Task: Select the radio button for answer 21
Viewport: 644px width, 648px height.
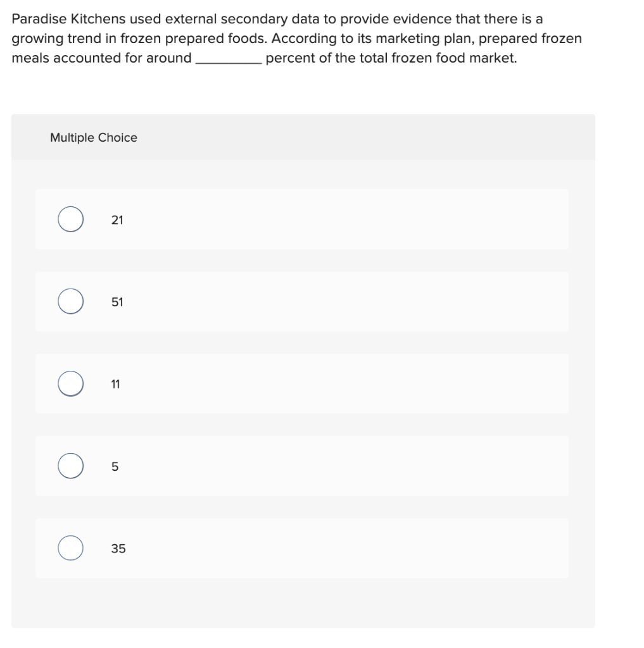Action: pos(70,219)
